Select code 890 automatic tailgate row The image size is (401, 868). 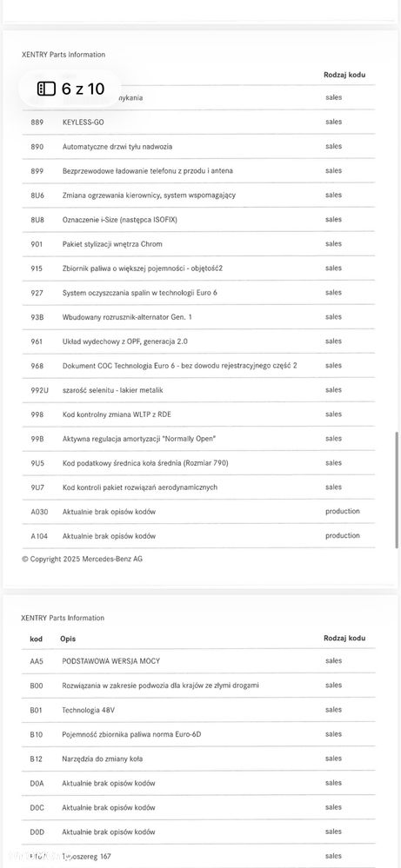pyautogui.click(x=198, y=147)
